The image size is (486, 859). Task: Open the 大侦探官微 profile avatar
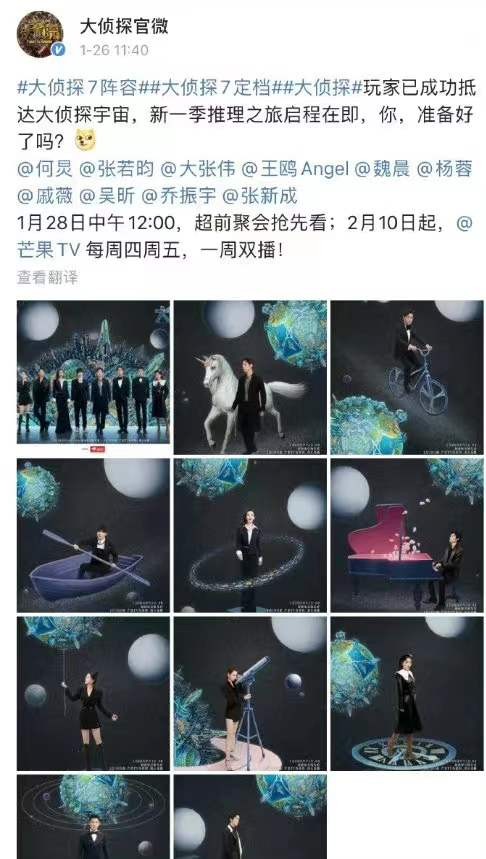coord(40,35)
